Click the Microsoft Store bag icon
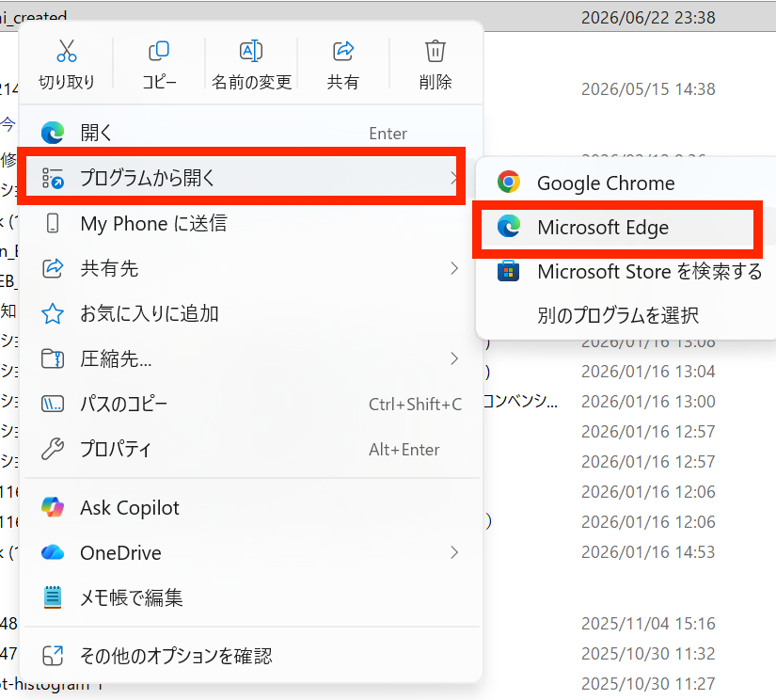Image resolution: width=776 pixels, height=700 pixels. tap(508, 271)
